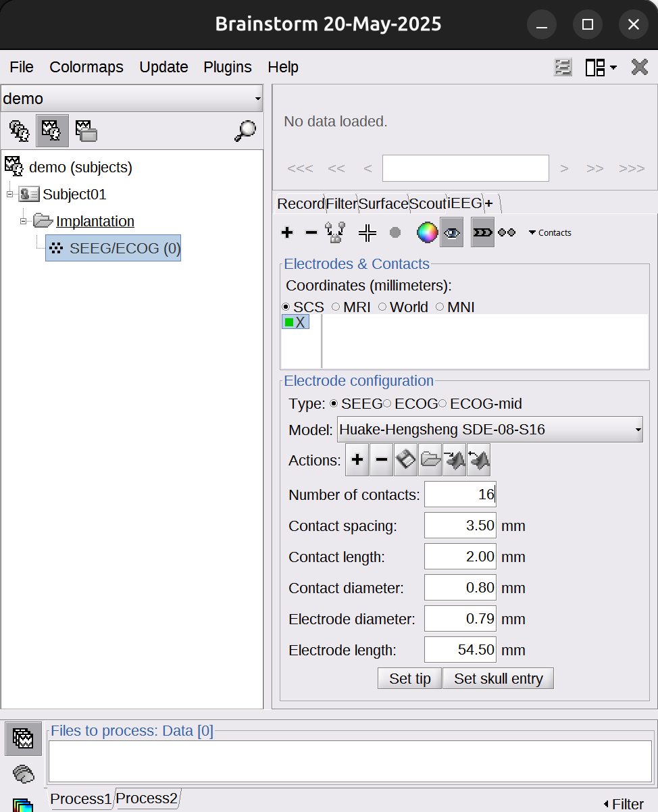The width and height of the screenshot is (658, 812).
Task: Click the crosshair align contacts icon
Action: click(368, 233)
